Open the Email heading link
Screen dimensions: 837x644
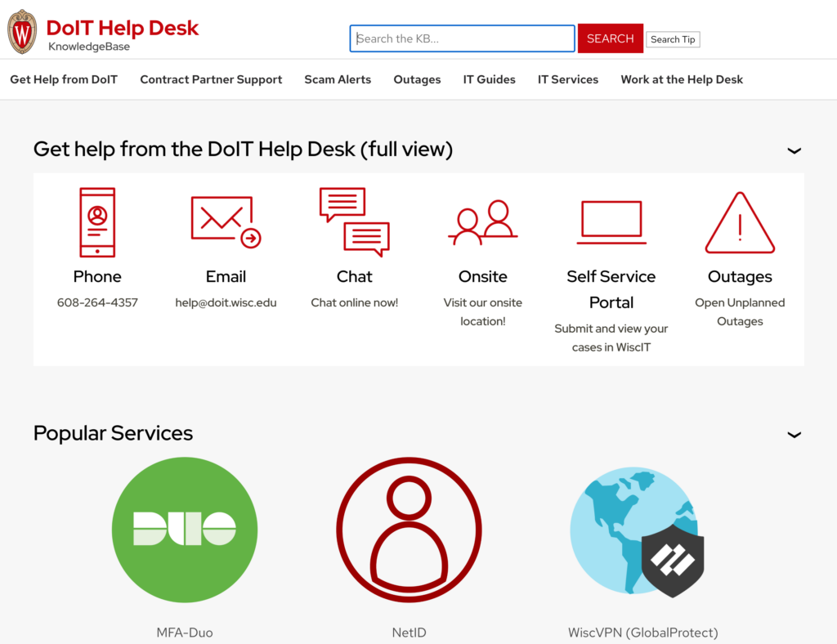pyautogui.click(x=226, y=276)
